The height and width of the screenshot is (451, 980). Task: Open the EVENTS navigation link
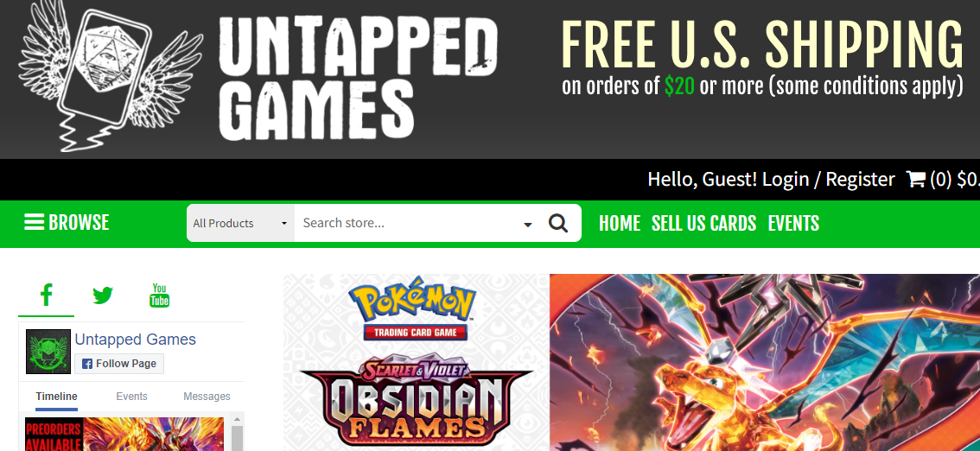[793, 223]
